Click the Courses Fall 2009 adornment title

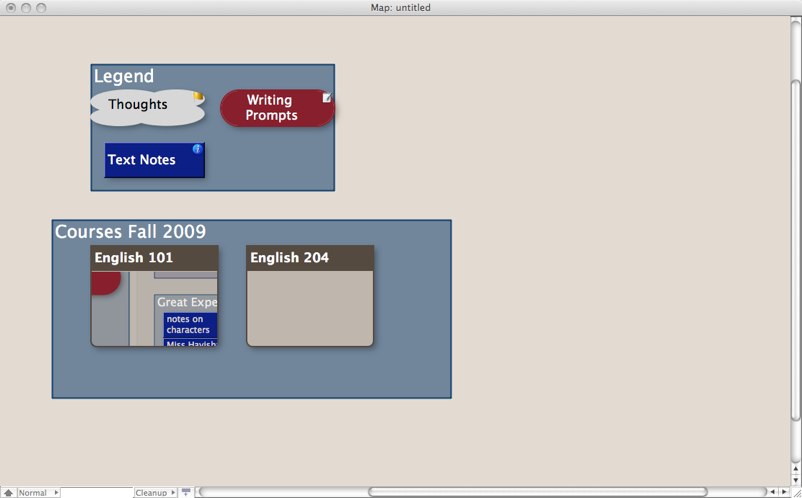130,231
